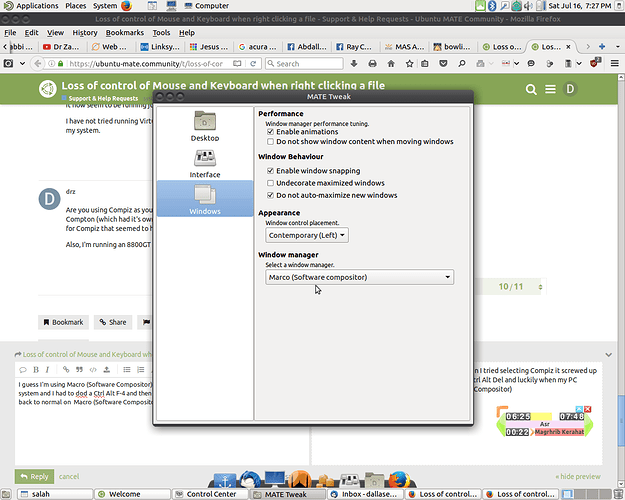Open the Firefox View menu
Image resolution: width=625 pixels, height=500 pixels.
point(55,33)
